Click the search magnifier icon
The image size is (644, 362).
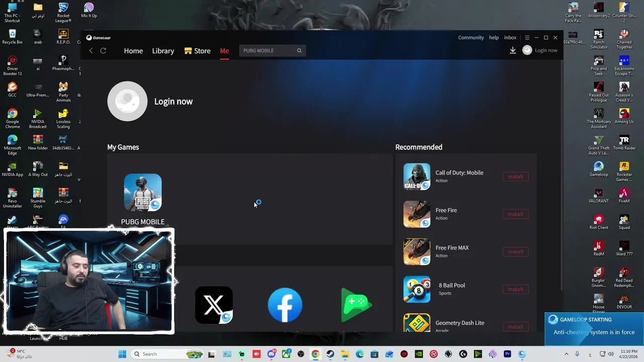299,50
